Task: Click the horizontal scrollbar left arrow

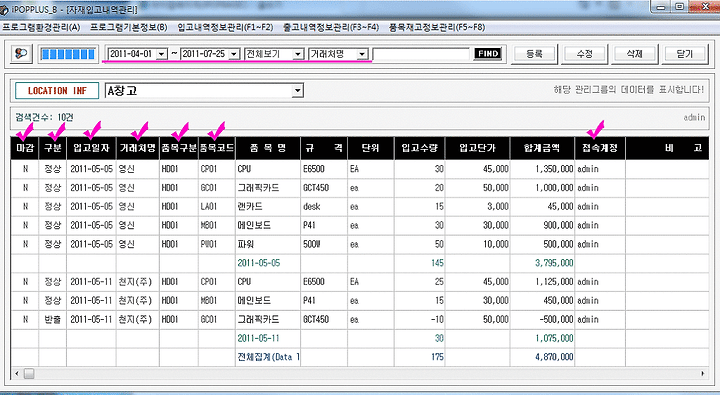Action: (17, 373)
